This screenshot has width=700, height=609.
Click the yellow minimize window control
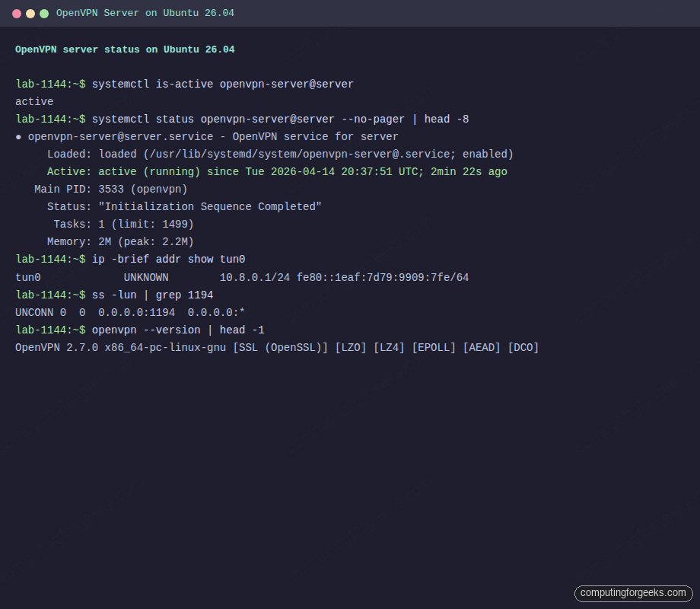click(30, 13)
